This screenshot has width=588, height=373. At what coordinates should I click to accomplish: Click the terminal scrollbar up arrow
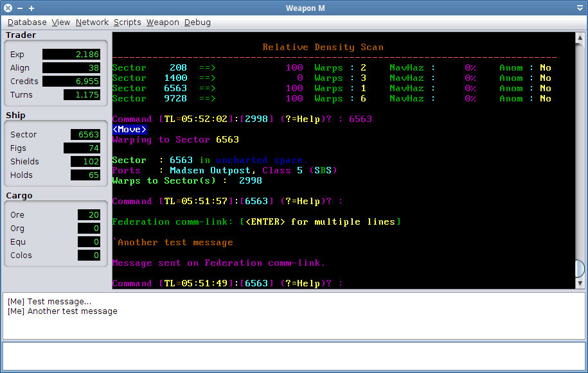(x=579, y=37)
